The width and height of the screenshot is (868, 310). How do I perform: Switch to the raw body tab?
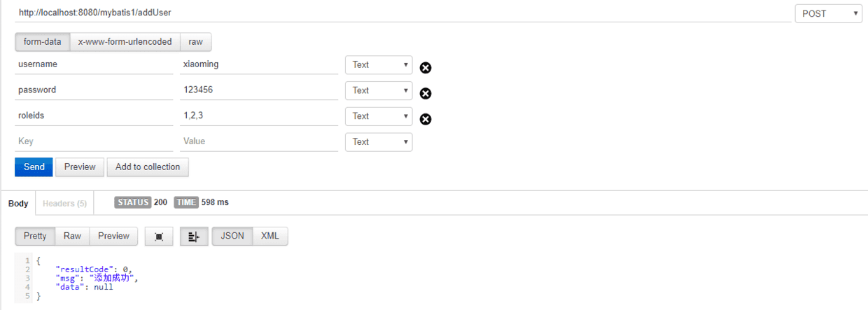pyautogui.click(x=196, y=42)
